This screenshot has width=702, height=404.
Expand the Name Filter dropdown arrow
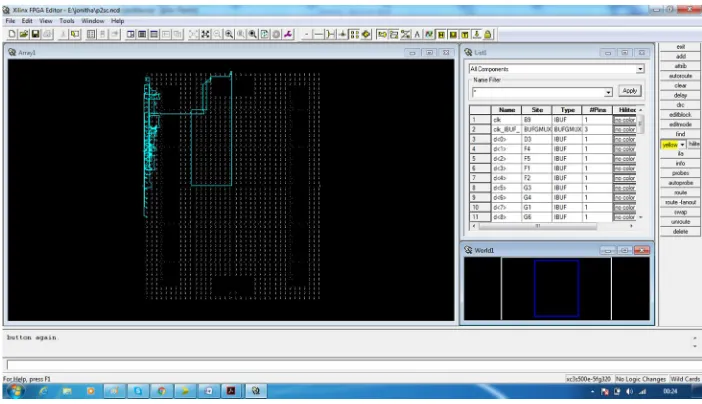[608, 92]
